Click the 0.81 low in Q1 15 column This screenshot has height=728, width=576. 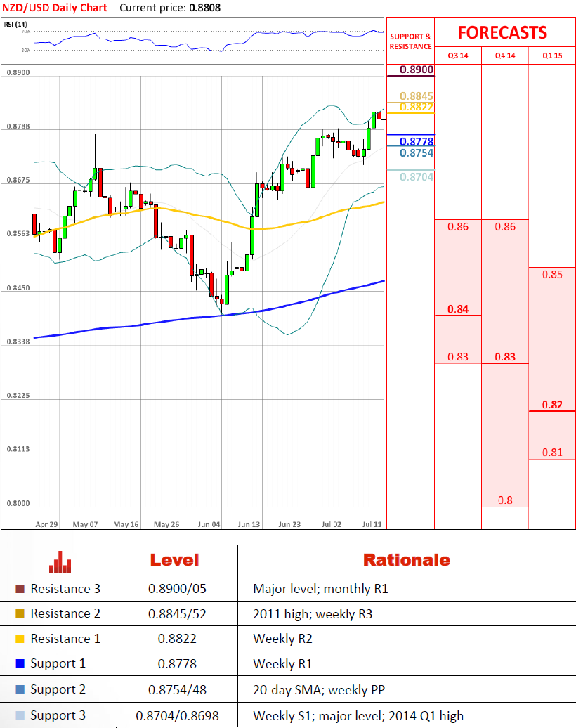click(x=552, y=453)
